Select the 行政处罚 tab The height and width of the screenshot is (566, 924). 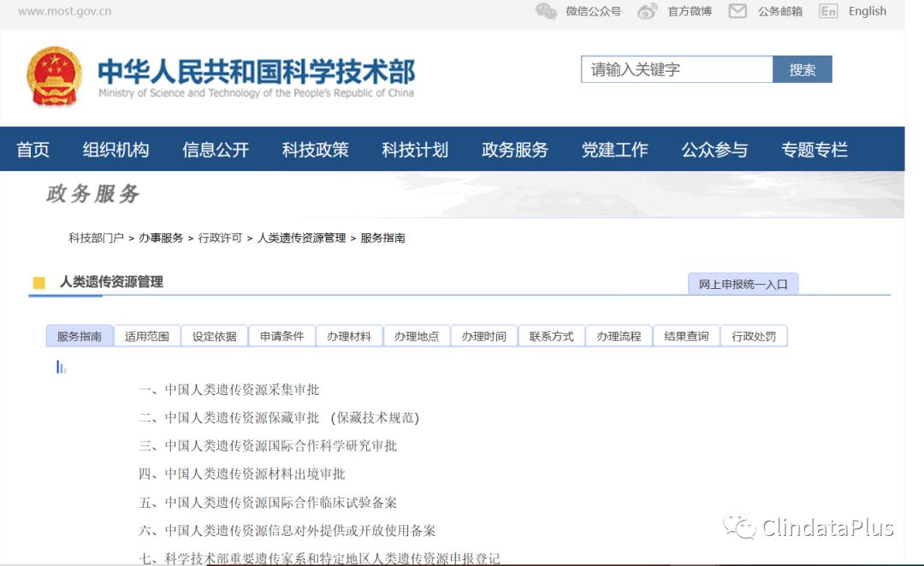point(754,336)
